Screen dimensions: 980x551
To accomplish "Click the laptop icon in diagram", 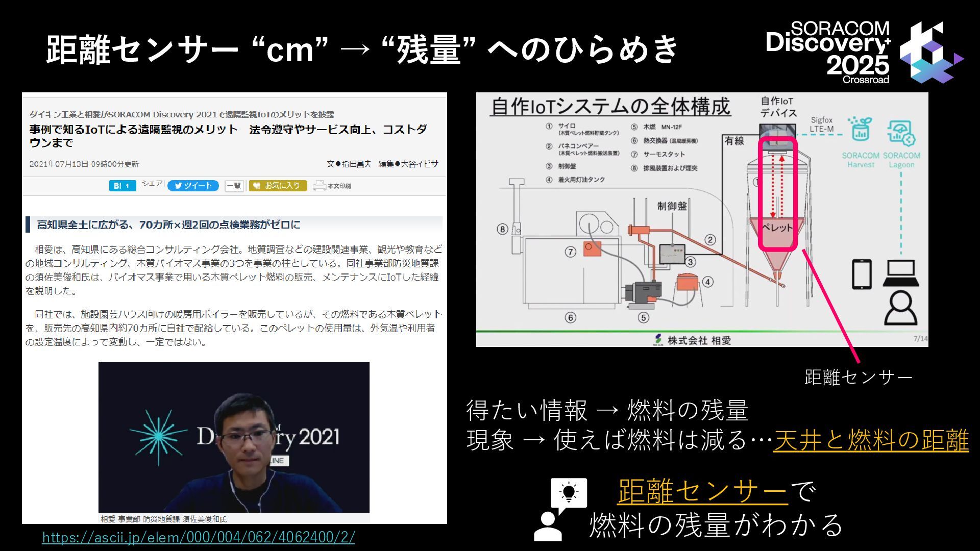I will click(901, 273).
